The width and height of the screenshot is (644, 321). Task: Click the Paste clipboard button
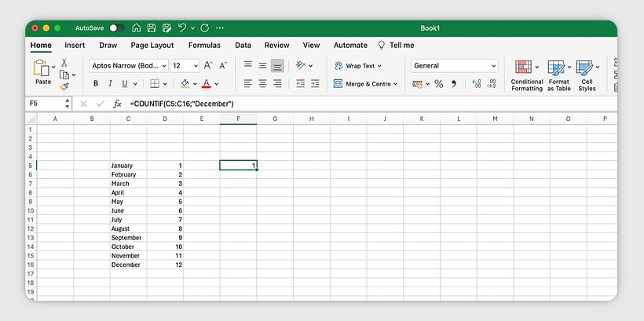click(41, 72)
